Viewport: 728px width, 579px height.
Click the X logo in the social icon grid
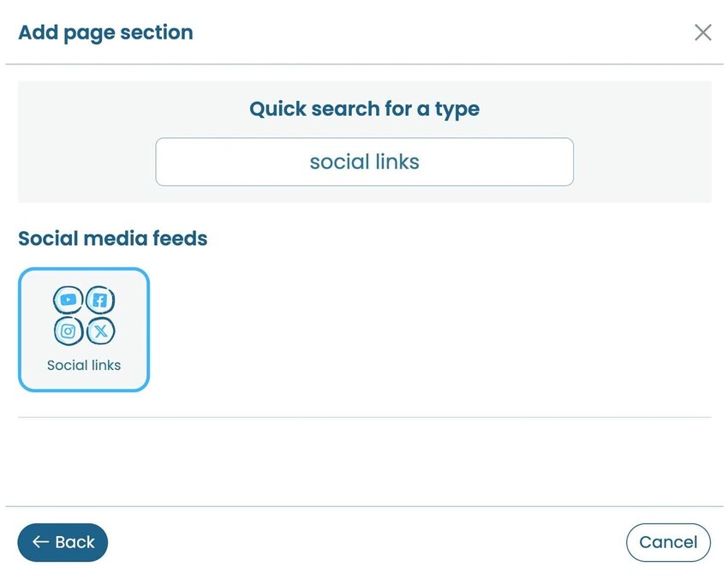click(x=100, y=331)
